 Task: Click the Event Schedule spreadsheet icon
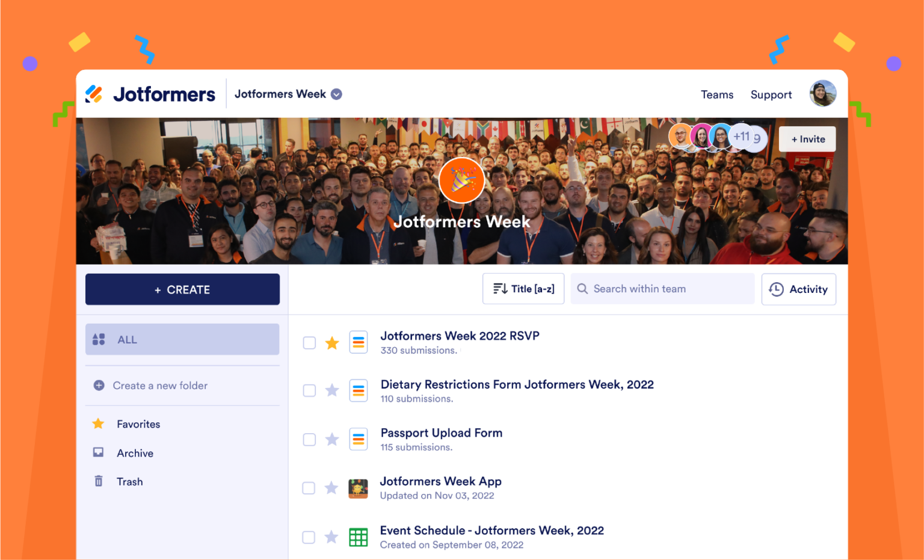359,537
